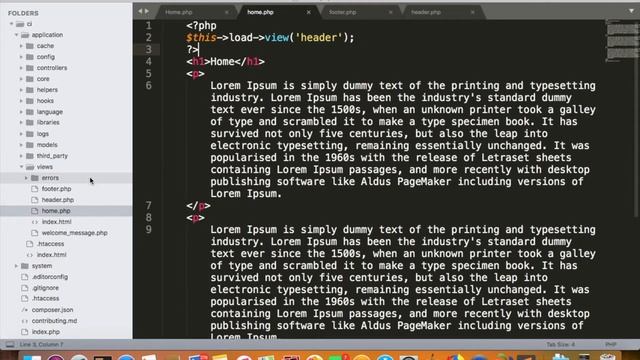Open header.php from views folder

point(58,200)
